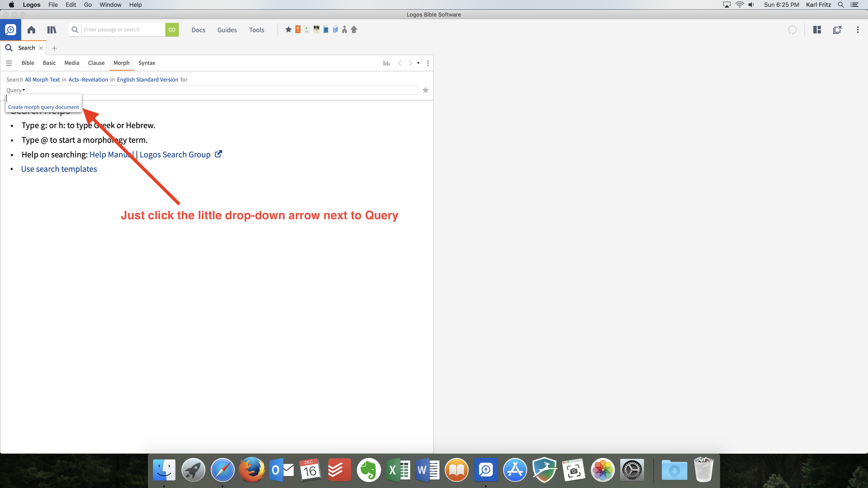Screen dimensions: 868x488
Task: Open the Help Manual link
Action: (x=111, y=155)
